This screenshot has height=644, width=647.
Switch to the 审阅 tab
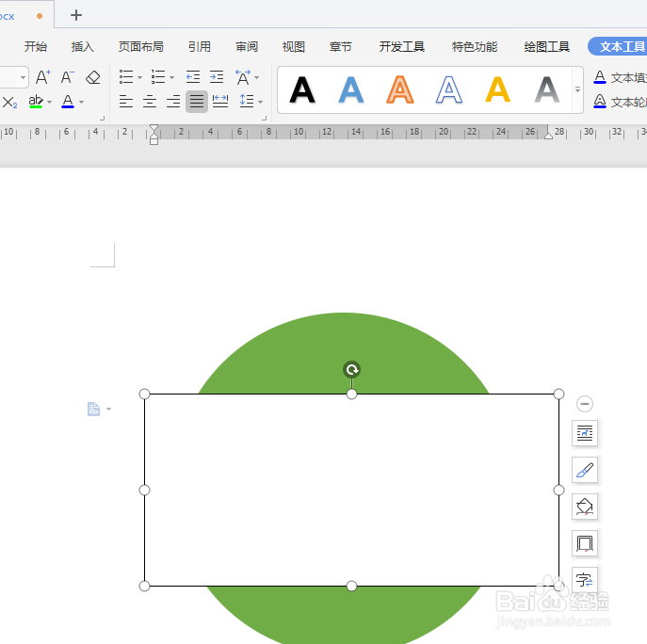[247, 47]
